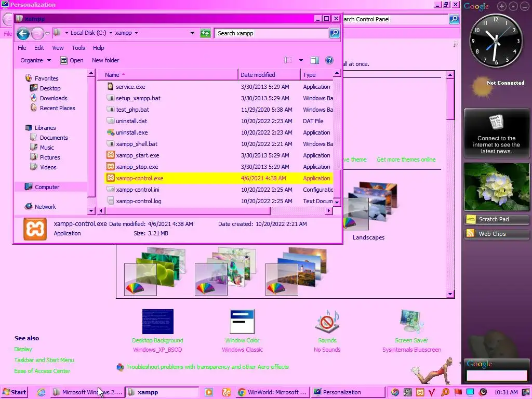Image resolution: width=532 pixels, height=399 pixels.
Task: Toggle the preview pane icon in toolbar
Action: 314,60
